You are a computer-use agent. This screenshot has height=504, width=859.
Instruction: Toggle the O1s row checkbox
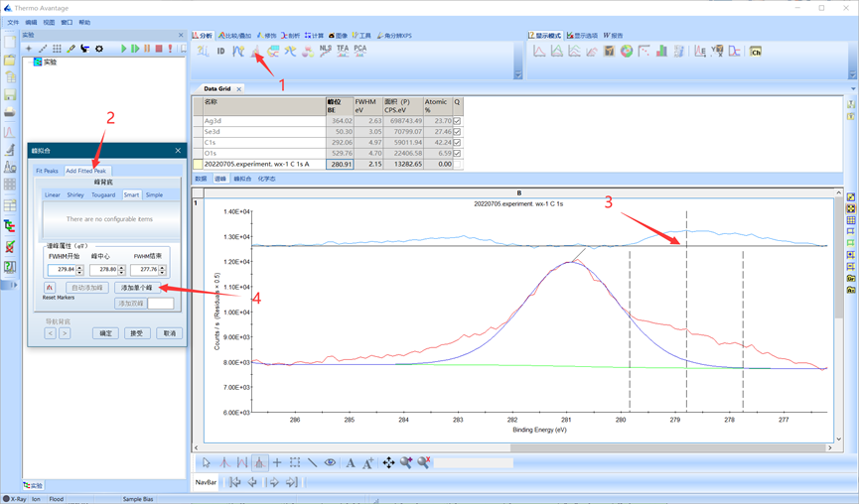coord(457,154)
